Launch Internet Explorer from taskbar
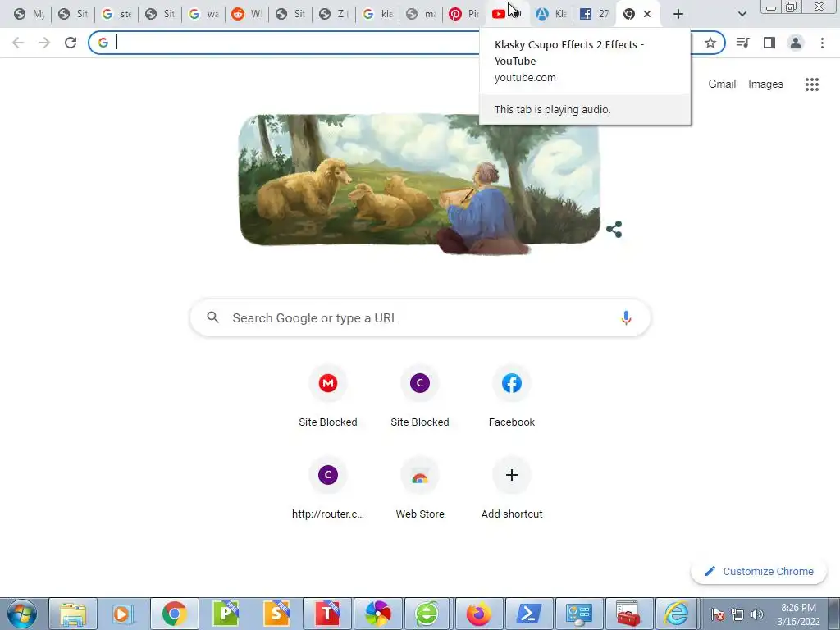Viewport: 840px width, 630px height. (x=677, y=614)
